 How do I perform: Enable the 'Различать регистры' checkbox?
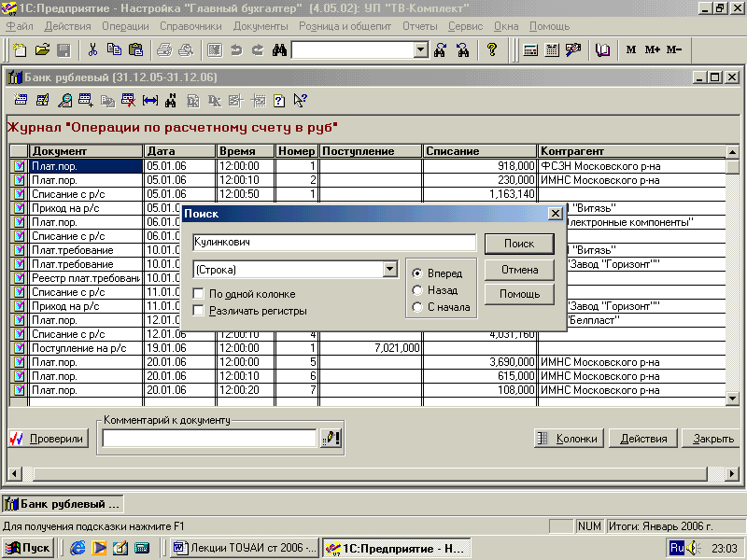click(x=198, y=311)
